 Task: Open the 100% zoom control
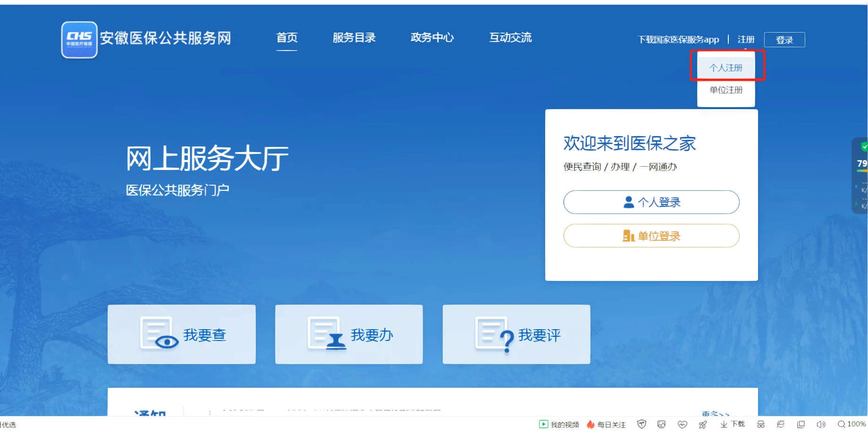[x=852, y=424]
